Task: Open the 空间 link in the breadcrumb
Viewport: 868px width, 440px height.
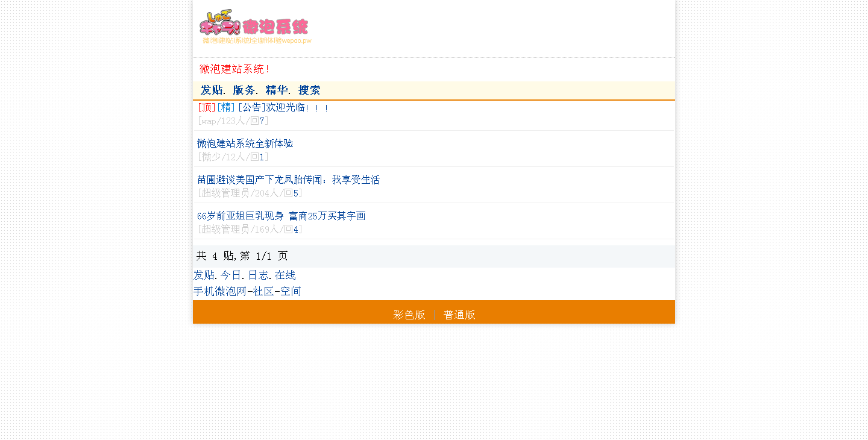Action: click(291, 292)
